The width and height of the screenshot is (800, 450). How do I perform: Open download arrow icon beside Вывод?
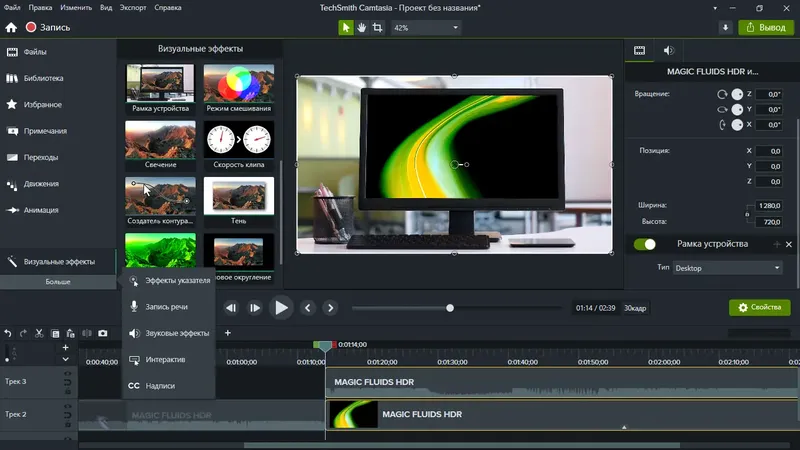(725, 28)
